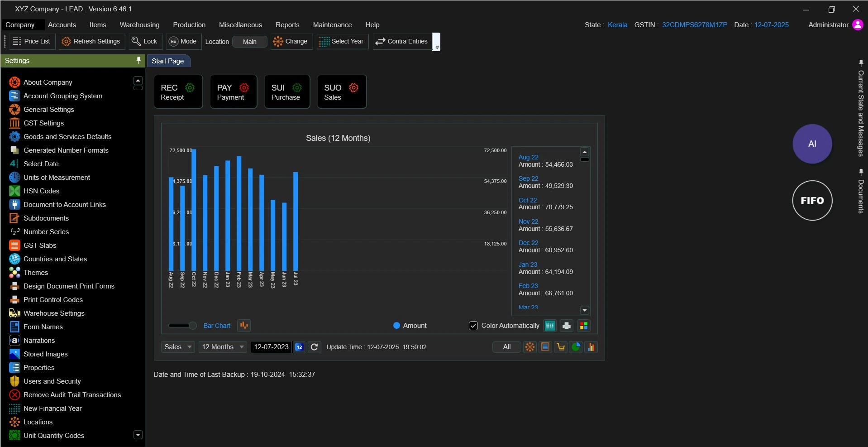
Task: Click Remove Audit Trail Transactions icon
Action: point(15,395)
